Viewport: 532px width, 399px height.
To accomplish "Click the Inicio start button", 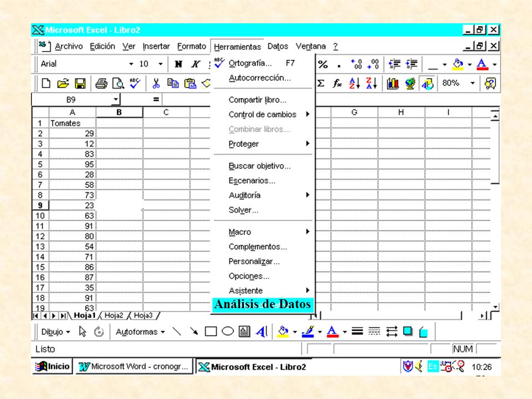I will pyautogui.click(x=53, y=366).
